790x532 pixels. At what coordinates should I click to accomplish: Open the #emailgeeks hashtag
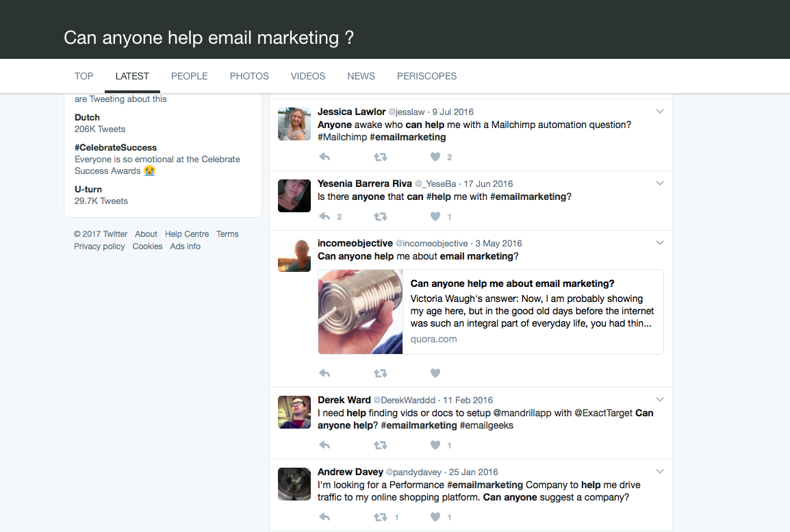[487, 426]
